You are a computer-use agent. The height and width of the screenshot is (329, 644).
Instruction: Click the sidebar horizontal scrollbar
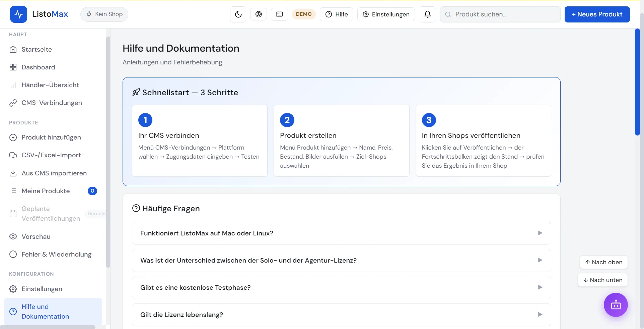[48, 327]
